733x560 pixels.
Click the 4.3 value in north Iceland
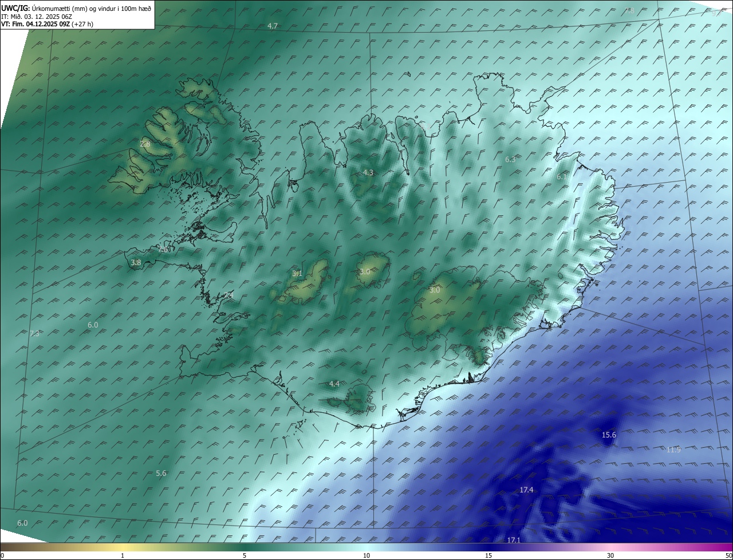368,173
